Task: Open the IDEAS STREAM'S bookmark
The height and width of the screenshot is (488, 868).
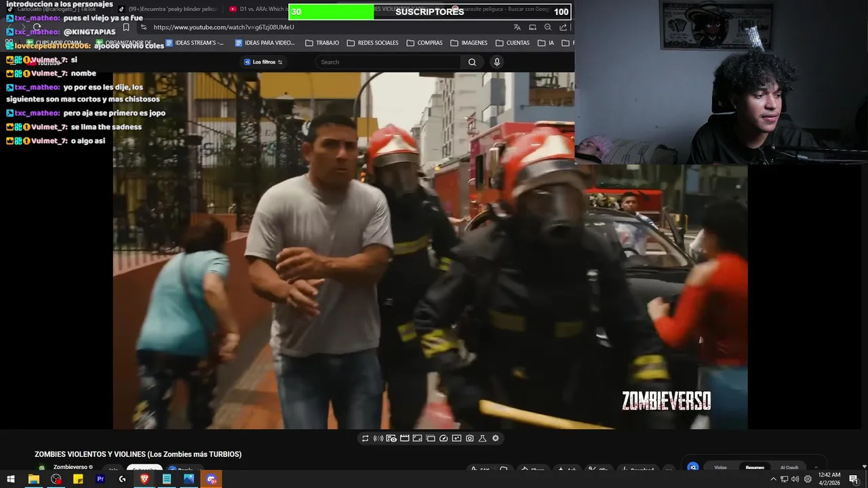Action: point(195,43)
